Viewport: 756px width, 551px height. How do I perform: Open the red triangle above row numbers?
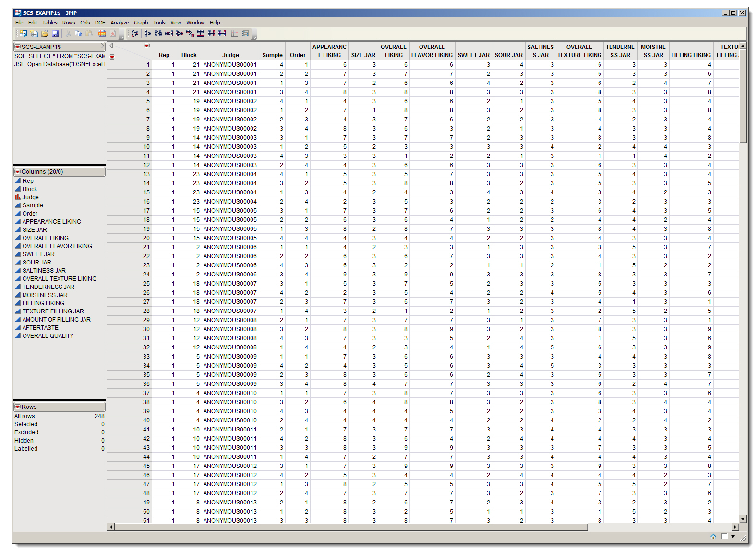click(x=112, y=57)
